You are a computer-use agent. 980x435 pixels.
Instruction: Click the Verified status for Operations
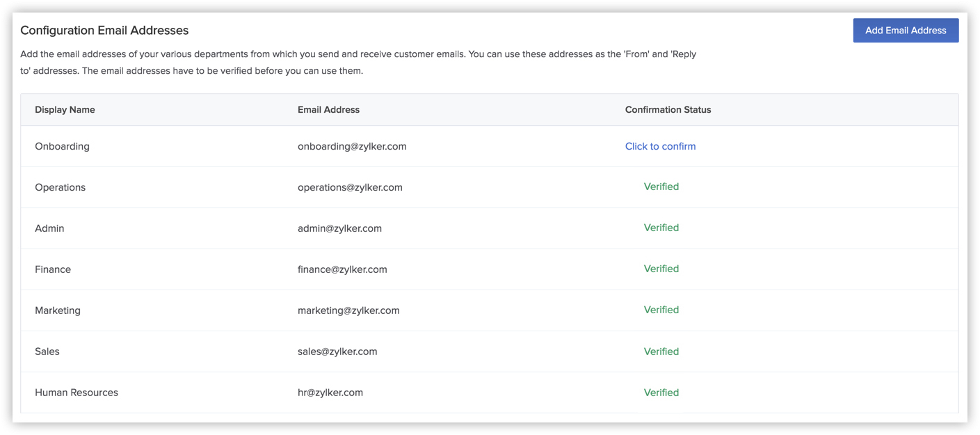(661, 187)
